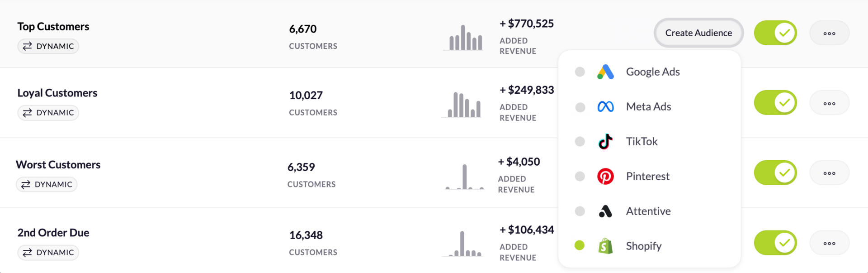Viewport: 868px width, 273px height.
Task: Click the Meta Ads infinity logo
Action: coord(605,107)
